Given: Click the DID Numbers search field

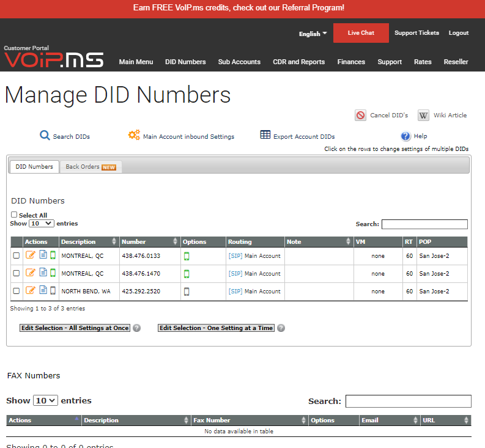Looking at the screenshot, I should (x=424, y=224).
